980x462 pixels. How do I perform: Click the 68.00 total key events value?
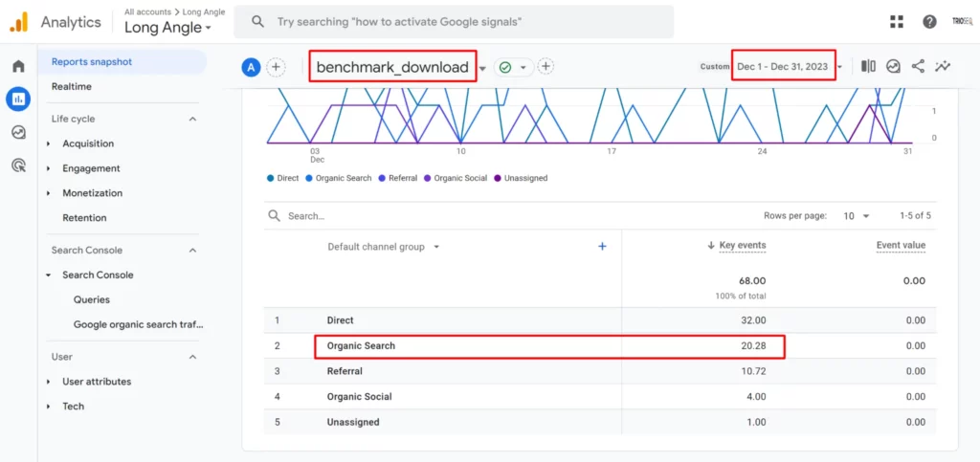752,281
